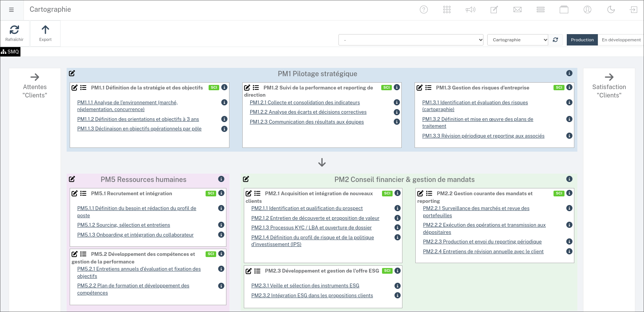Screen dimensions: 644x312
Task: Click the Rafraîchir refresh icon
Action: [x=14, y=30]
